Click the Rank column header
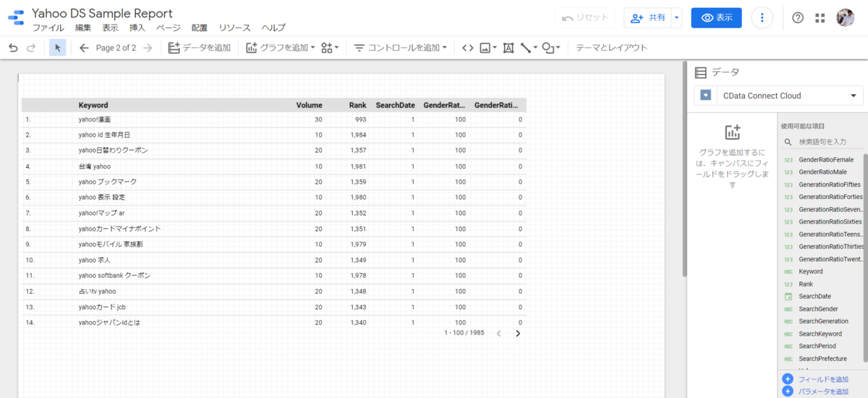The image size is (868, 398). point(357,105)
